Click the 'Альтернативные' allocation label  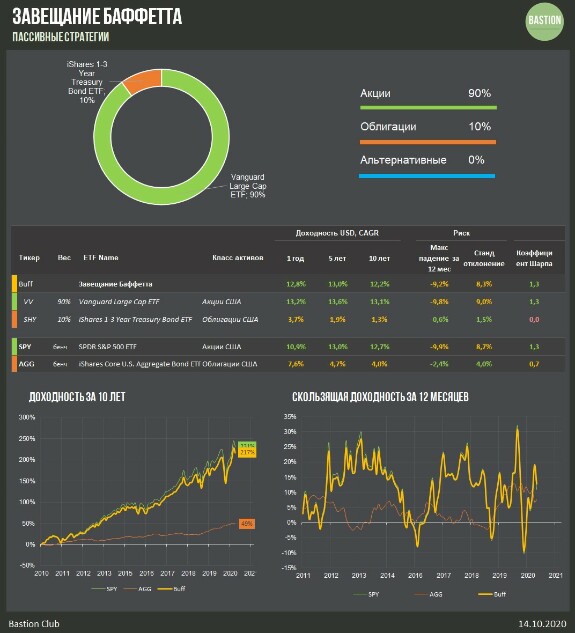point(403,160)
